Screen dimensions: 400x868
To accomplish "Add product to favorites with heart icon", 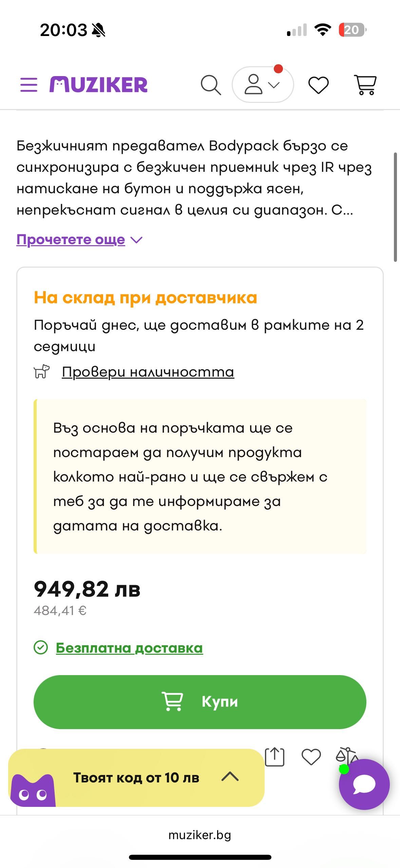I will (311, 757).
